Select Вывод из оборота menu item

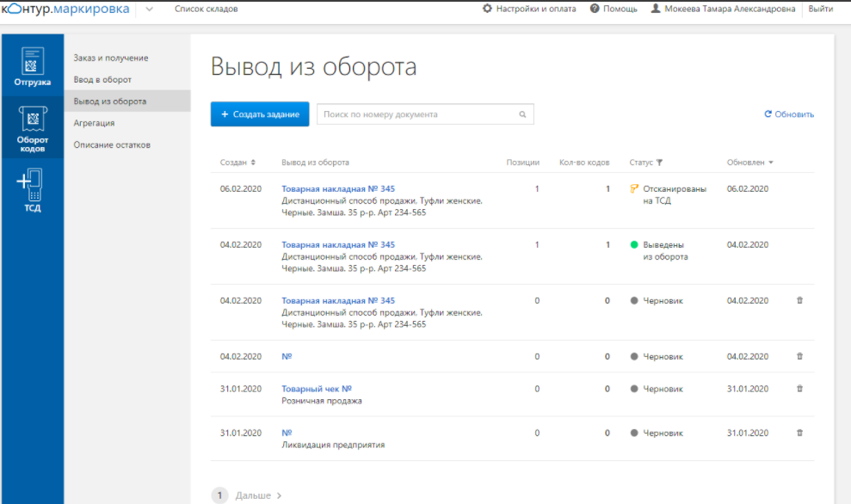(x=127, y=101)
